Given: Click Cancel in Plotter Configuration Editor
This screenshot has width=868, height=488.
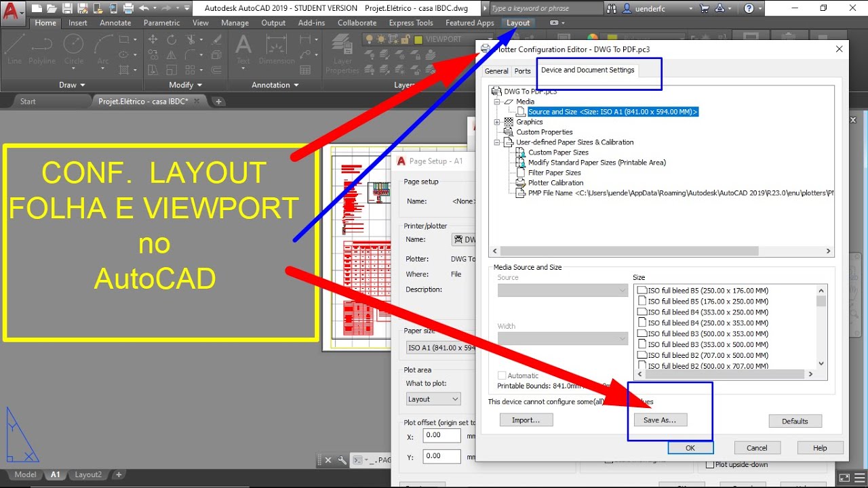Looking at the screenshot, I should point(757,447).
